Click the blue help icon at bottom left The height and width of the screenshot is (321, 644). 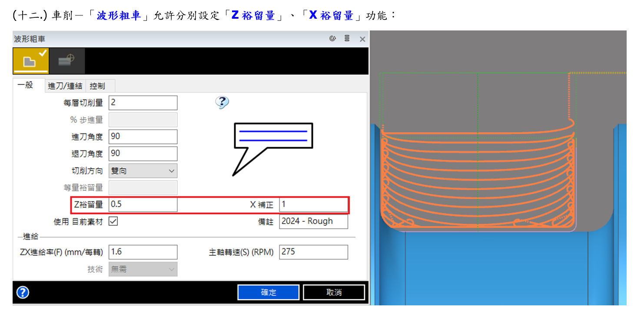(x=23, y=292)
